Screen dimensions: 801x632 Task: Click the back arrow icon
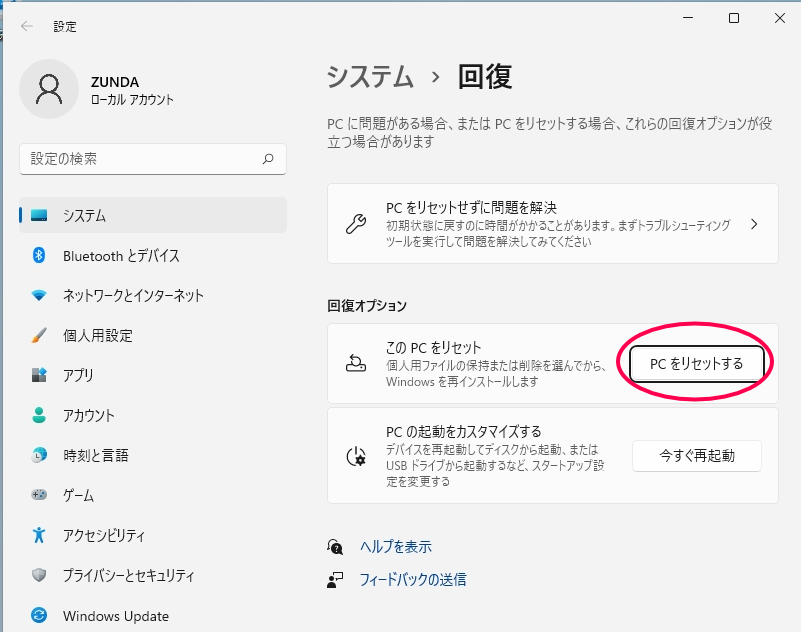tap(27, 26)
